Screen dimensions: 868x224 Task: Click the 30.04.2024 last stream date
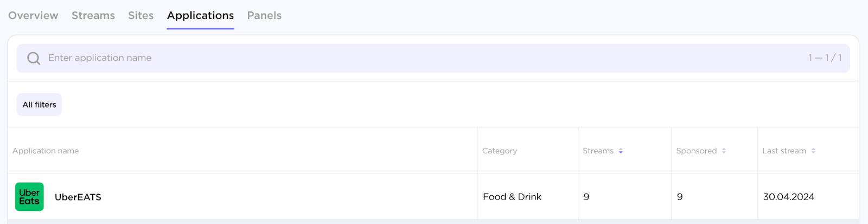point(788,197)
